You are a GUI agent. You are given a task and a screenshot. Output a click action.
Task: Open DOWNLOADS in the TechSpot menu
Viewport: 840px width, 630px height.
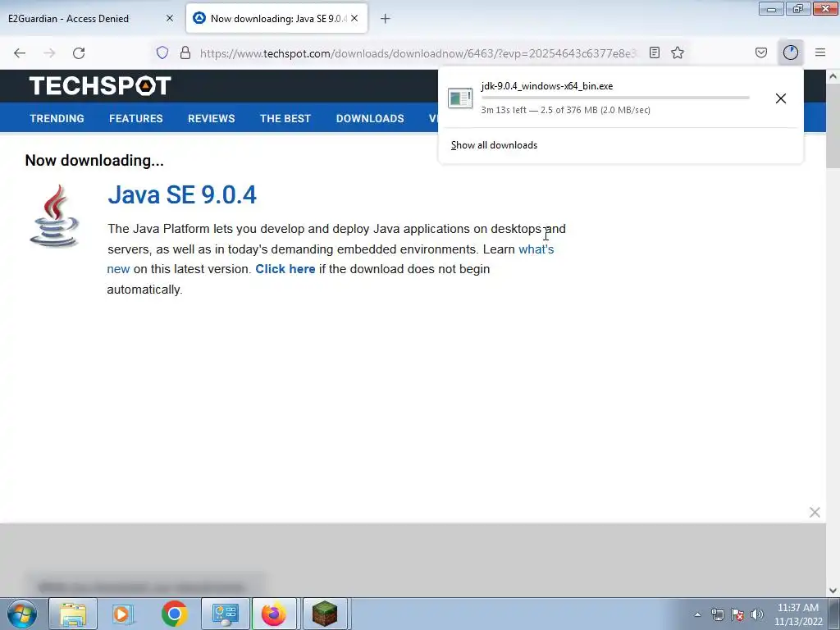(x=370, y=118)
